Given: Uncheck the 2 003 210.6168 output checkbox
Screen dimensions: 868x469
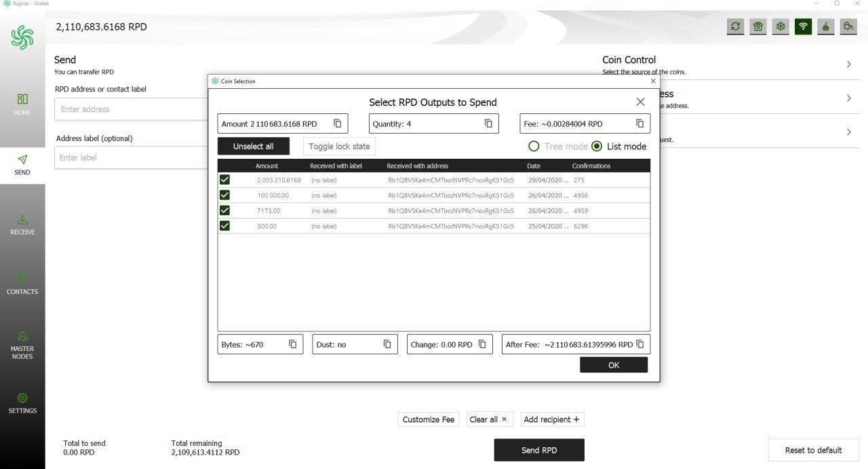Looking at the screenshot, I should 224,180.
